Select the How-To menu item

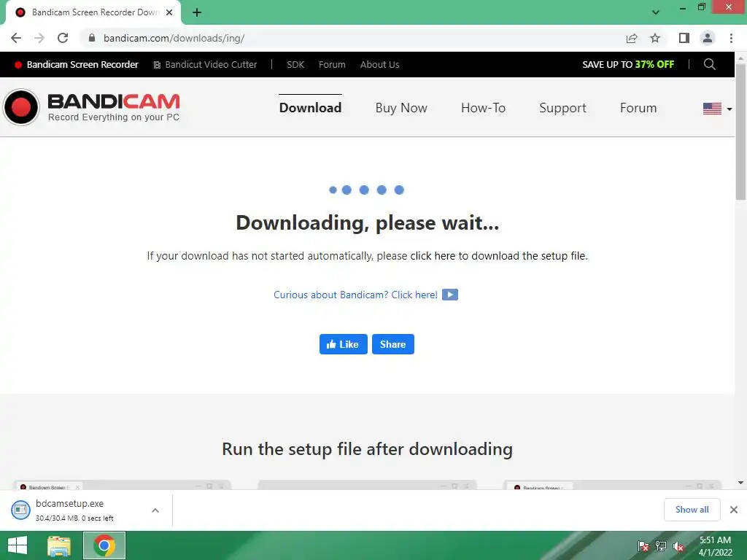pos(483,108)
